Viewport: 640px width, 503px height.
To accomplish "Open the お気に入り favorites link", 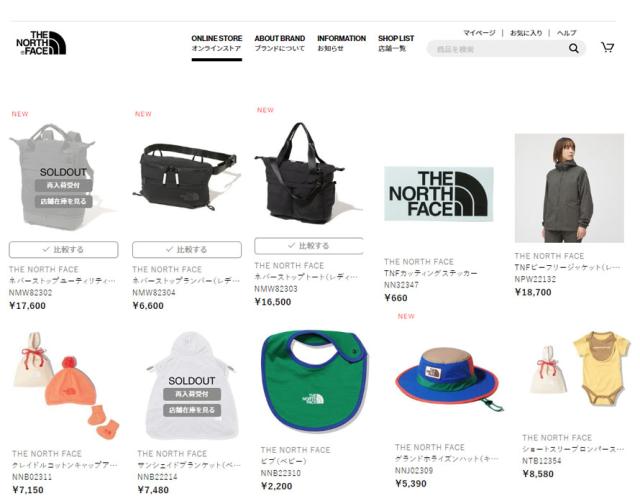I will [x=526, y=33].
